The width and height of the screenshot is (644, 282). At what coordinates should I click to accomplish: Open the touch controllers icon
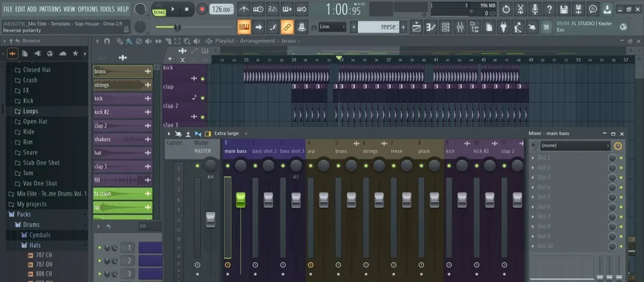(x=532, y=27)
